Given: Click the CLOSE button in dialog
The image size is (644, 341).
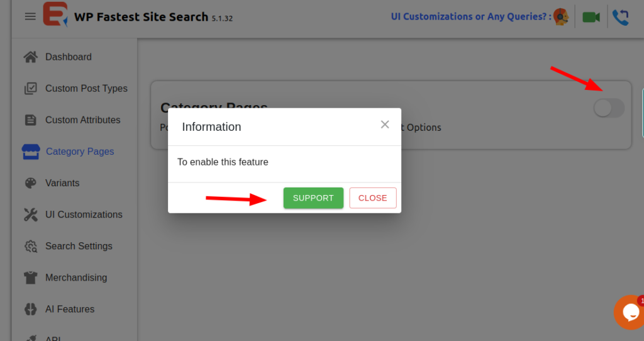Looking at the screenshot, I should point(372,198).
